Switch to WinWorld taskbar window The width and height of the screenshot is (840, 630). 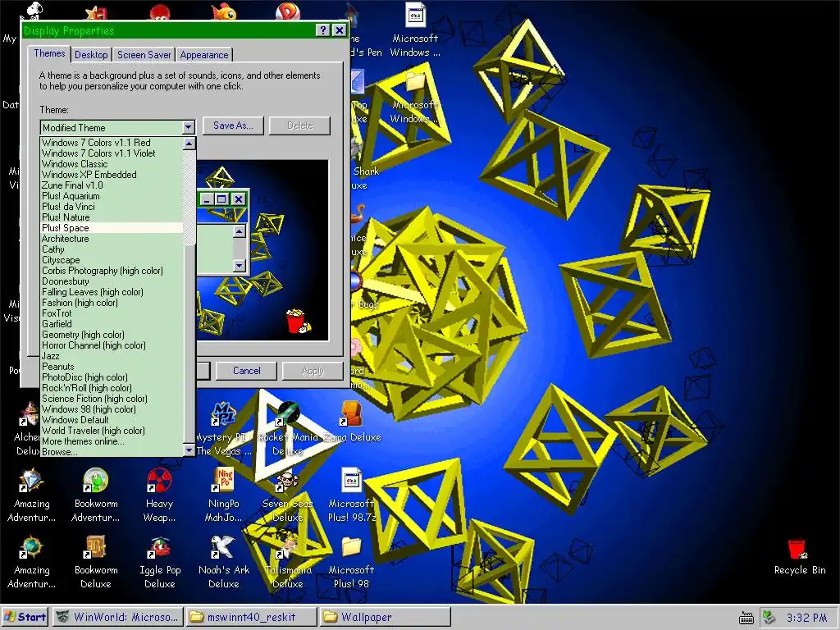(x=118, y=617)
